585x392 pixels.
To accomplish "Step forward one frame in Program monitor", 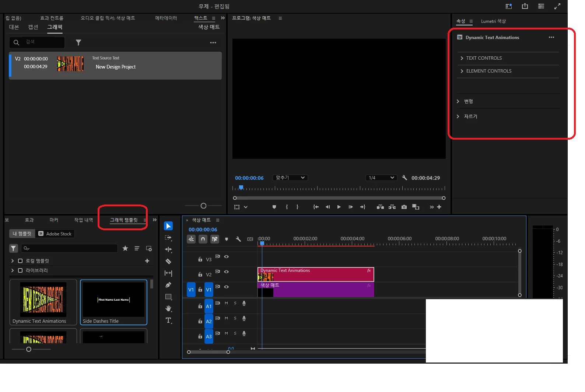I will click(x=351, y=207).
